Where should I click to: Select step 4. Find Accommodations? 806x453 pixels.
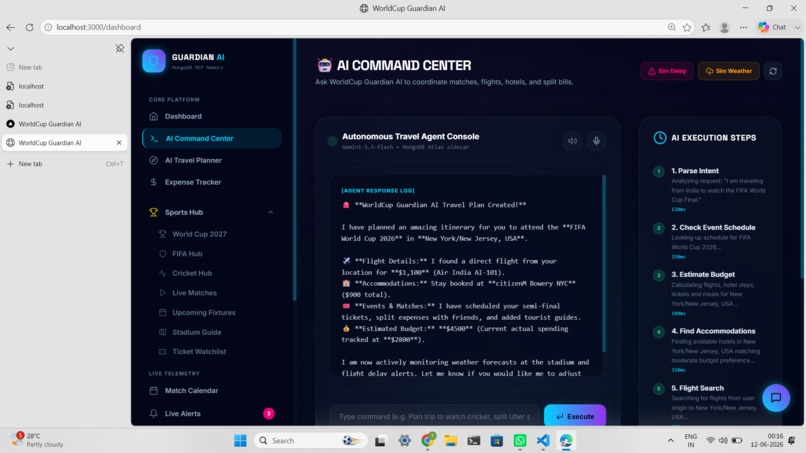pyautogui.click(x=713, y=331)
